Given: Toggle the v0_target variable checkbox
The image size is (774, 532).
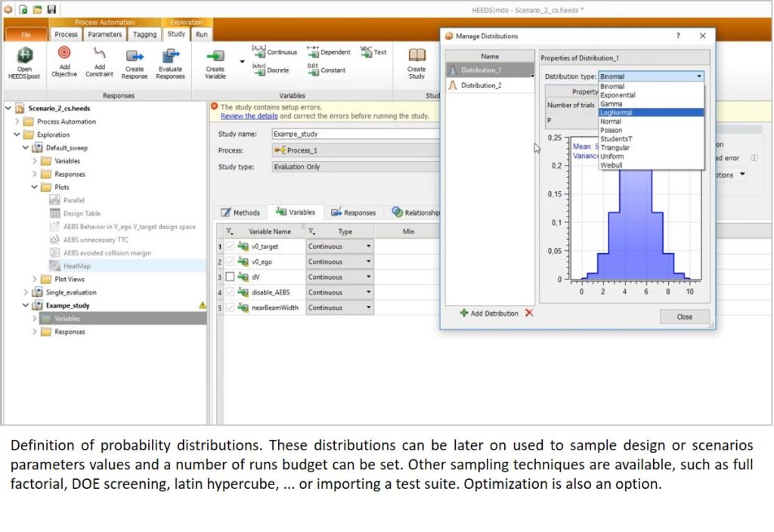Looking at the screenshot, I should point(230,246).
